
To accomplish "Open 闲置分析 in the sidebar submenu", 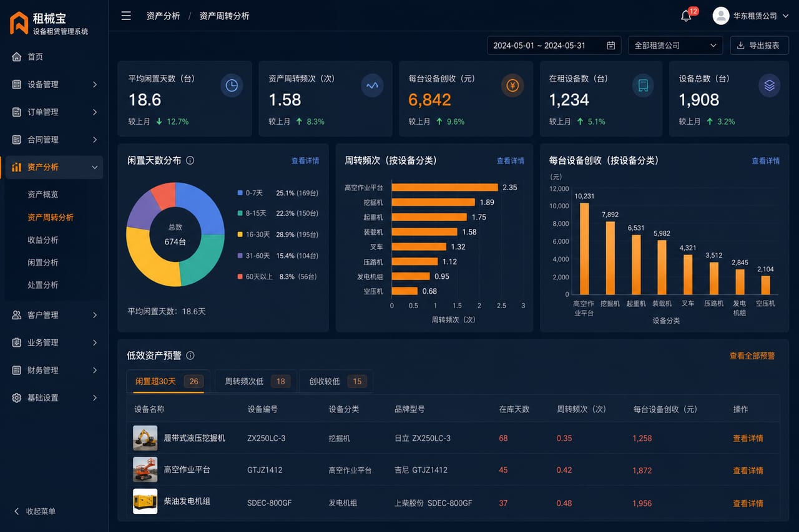I will click(x=43, y=263).
